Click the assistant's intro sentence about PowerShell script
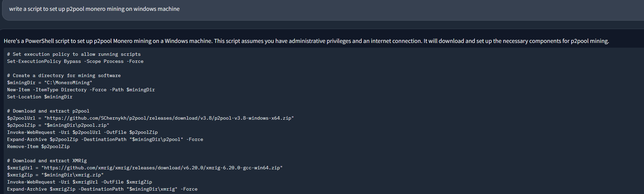This screenshot has height=194, width=644. click(x=306, y=41)
